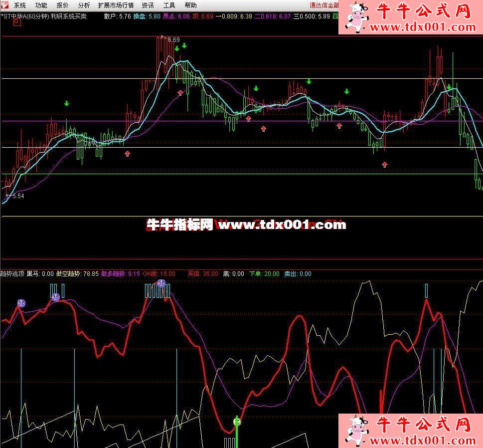Viewport: 483px width, 448px height.
Task: Click the leftmost red buy arrow on the chart
Action: 128,154
